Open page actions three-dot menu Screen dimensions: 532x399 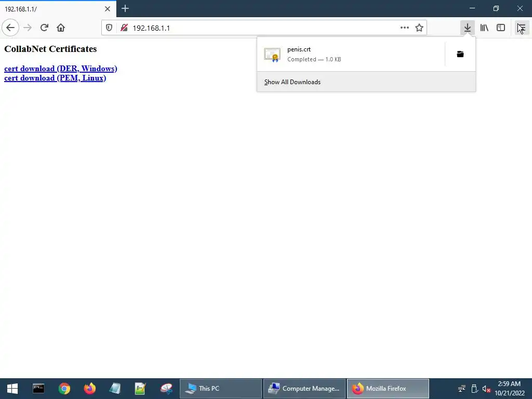coord(404,28)
